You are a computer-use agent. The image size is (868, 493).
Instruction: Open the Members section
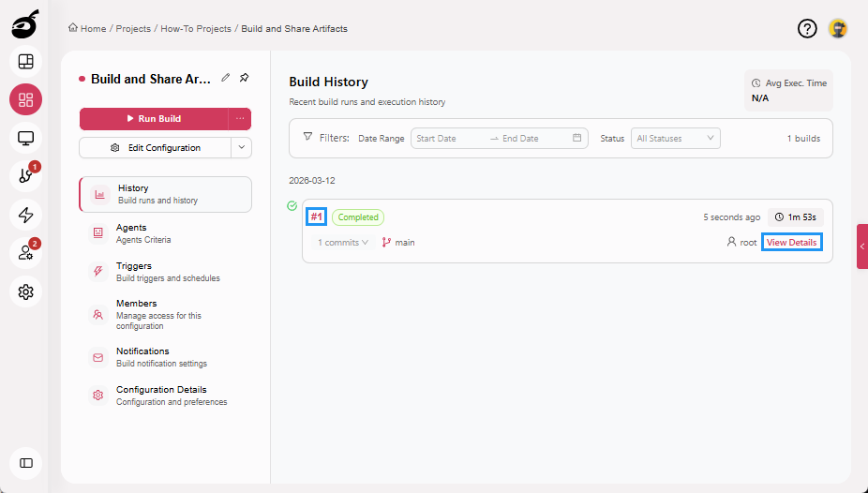pyautogui.click(x=166, y=314)
